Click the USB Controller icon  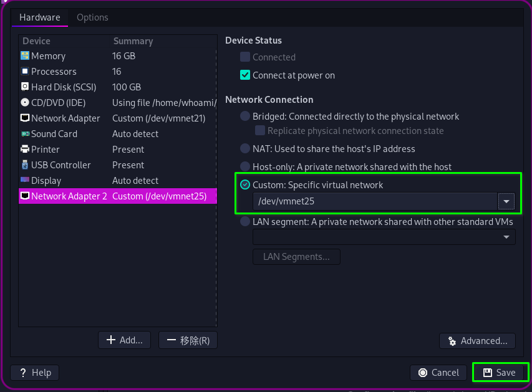(25, 165)
